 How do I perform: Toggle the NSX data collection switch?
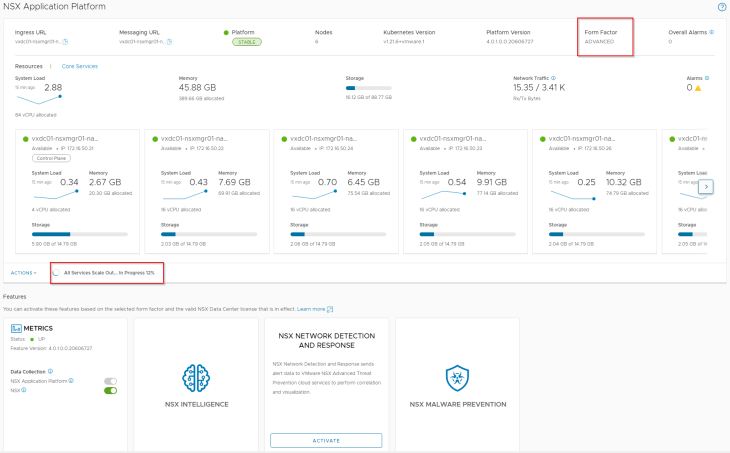110,391
